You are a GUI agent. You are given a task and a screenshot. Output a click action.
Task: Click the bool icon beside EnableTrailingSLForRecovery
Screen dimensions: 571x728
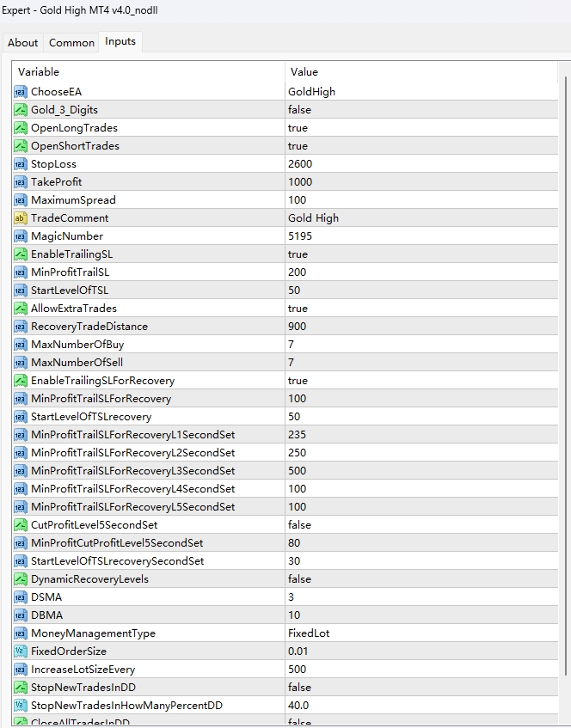coord(21,381)
